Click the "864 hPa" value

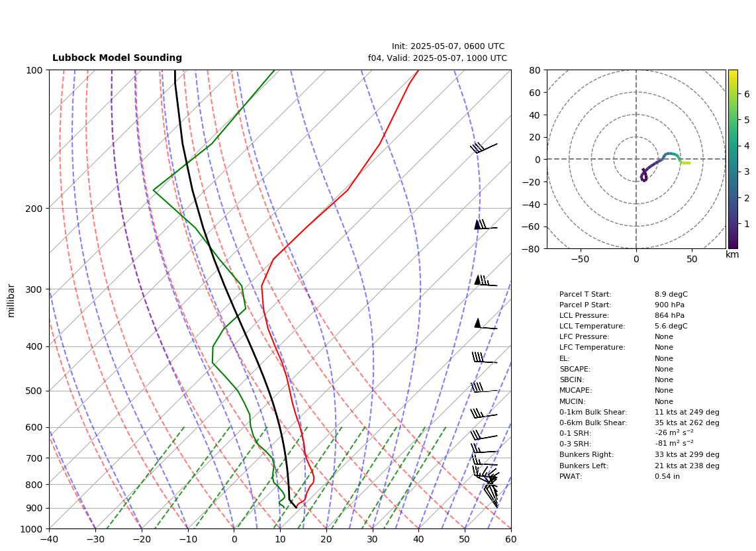point(670,315)
